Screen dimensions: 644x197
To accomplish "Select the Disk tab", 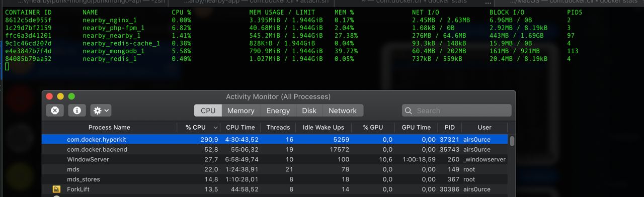I will click(x=309, y=111).
